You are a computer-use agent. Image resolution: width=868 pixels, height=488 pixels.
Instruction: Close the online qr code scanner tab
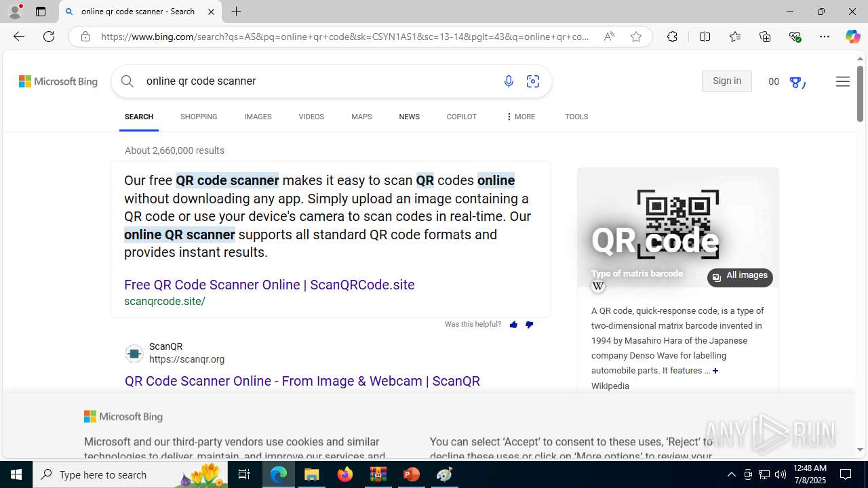pyautogui.click(x=211, y=12)
